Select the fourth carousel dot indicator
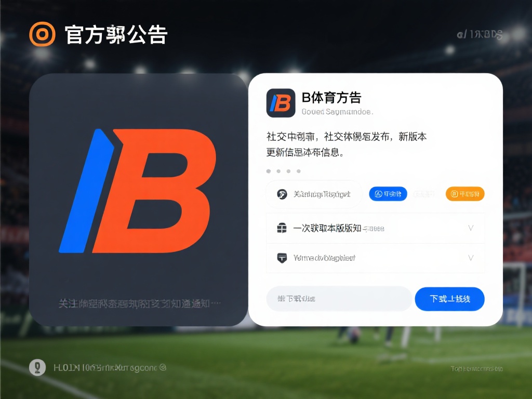 pos(299,171)
